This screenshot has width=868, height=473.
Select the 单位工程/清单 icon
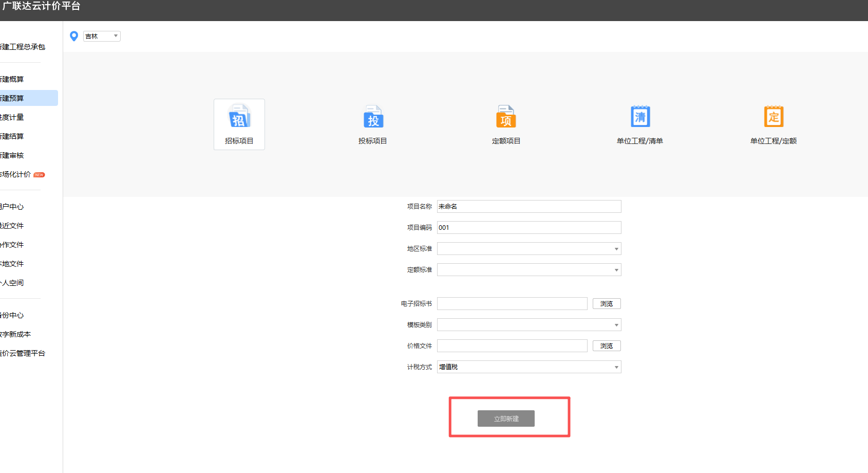(639, 123)
